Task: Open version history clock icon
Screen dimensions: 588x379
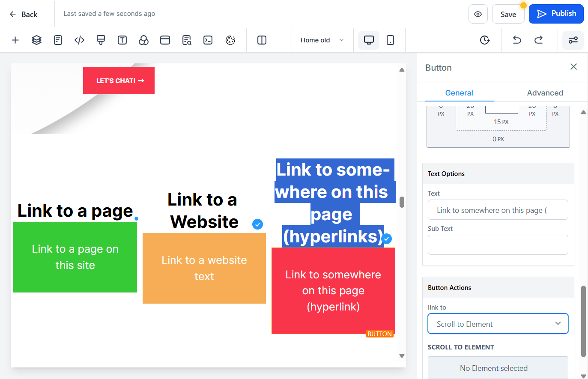Action: pos(484,40)
